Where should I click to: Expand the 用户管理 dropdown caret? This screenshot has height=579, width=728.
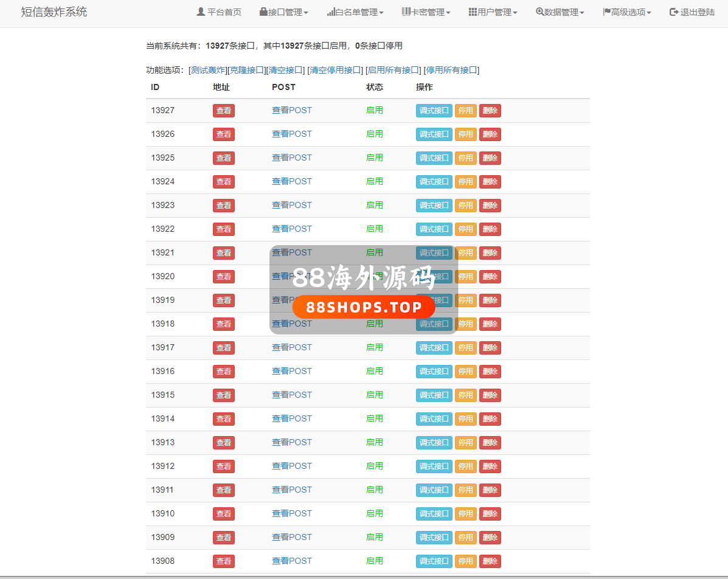(515, 13)
